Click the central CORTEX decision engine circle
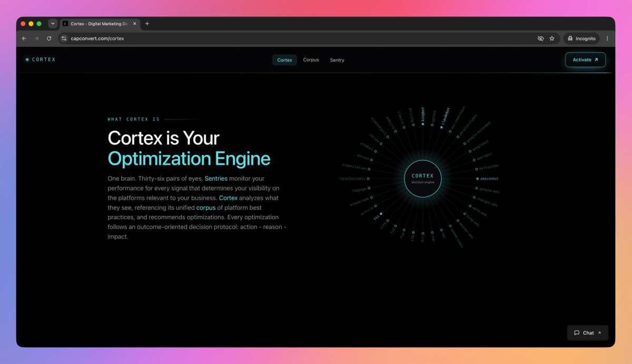 tap(423, 179)
